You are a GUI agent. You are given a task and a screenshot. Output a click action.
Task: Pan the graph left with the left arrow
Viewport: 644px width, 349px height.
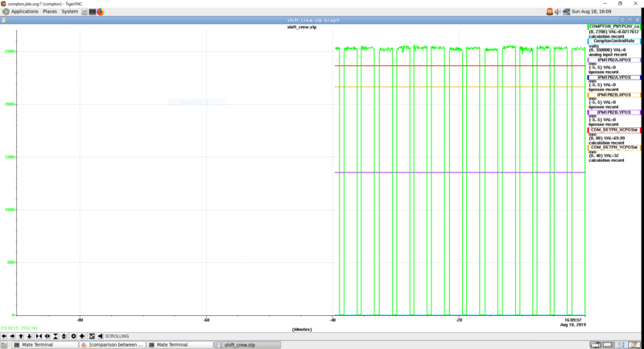[x=4, y=336]
